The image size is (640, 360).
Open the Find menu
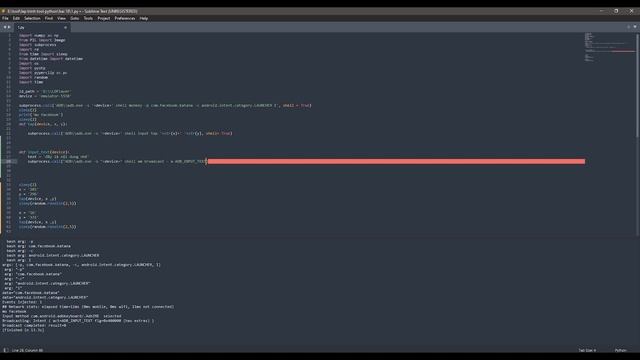coord(49,18)
